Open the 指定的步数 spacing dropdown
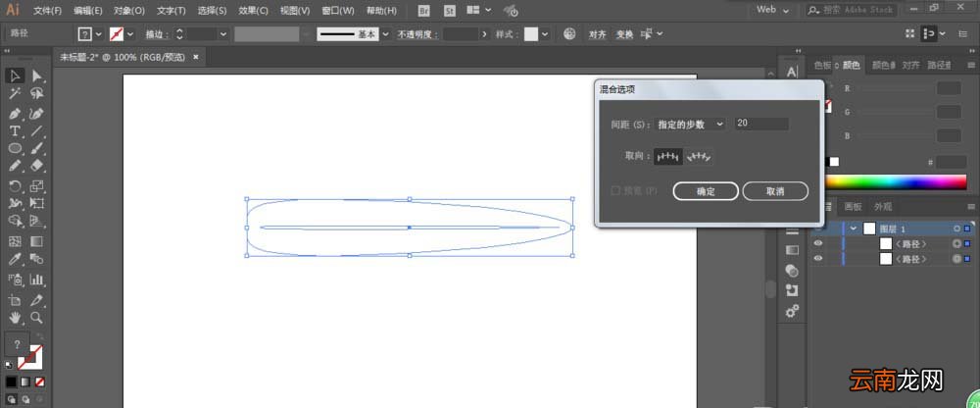The height and width of the screenshot is (408, 980). tap(690, 124)
